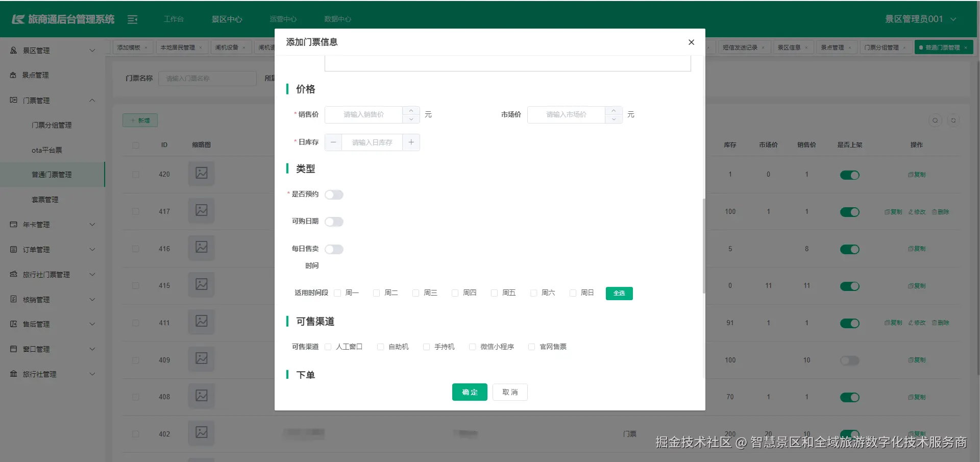Check the 周二 checkbox

tap(377, 293)
